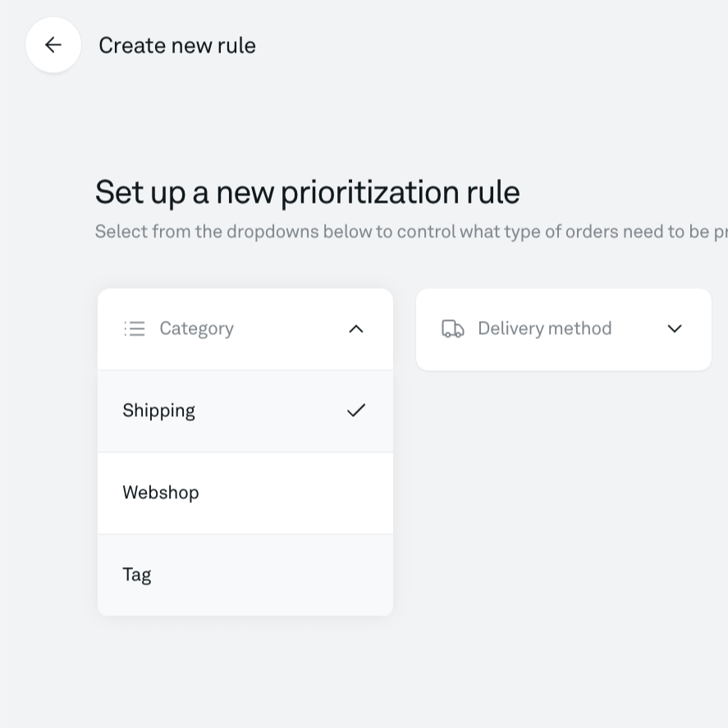Viewport: 728px width, 728px height.
Task: Close the open Category dropdown header
Action: (245, 329)
